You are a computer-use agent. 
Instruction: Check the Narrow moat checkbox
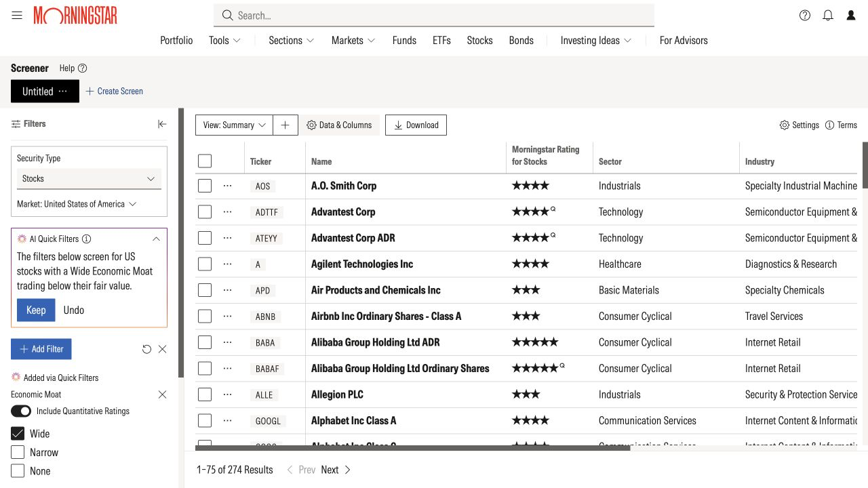[18, 453]
